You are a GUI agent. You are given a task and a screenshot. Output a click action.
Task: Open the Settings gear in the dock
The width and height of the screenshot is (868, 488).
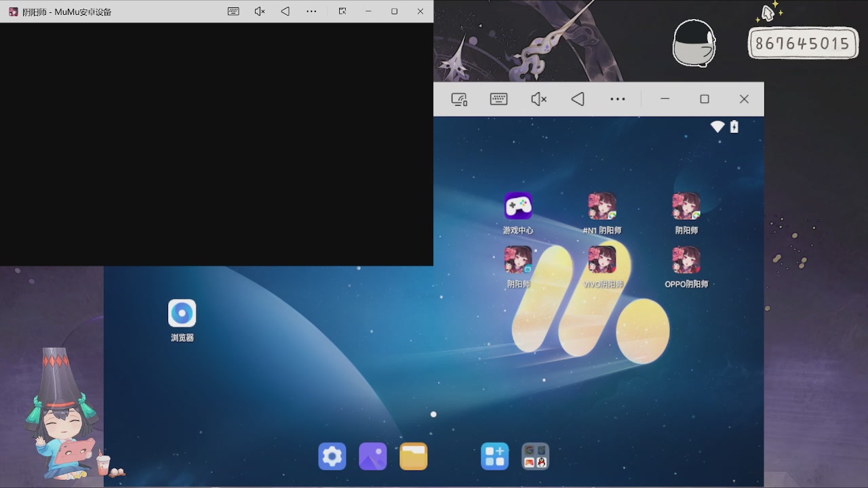click(332, 457)
